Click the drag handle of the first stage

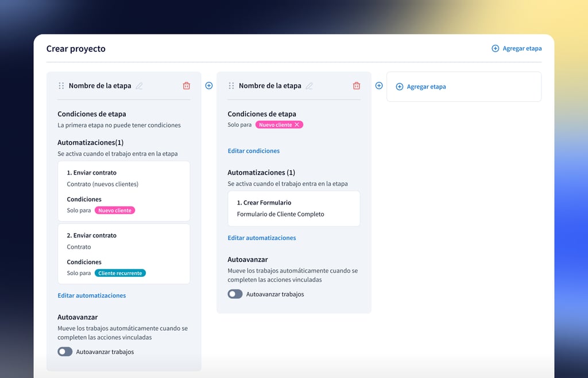coord(61,86)
